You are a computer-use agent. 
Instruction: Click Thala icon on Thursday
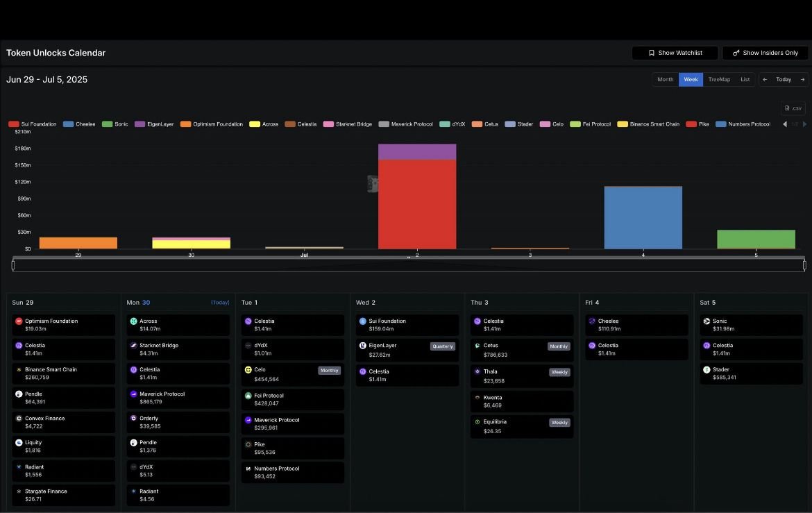[x=477, y=371]
